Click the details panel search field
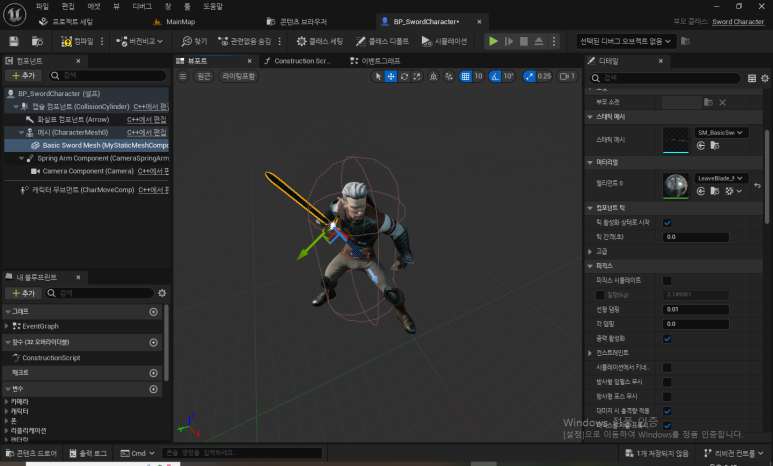The width and height of the screenshot is (773, 466). [666, 78]
